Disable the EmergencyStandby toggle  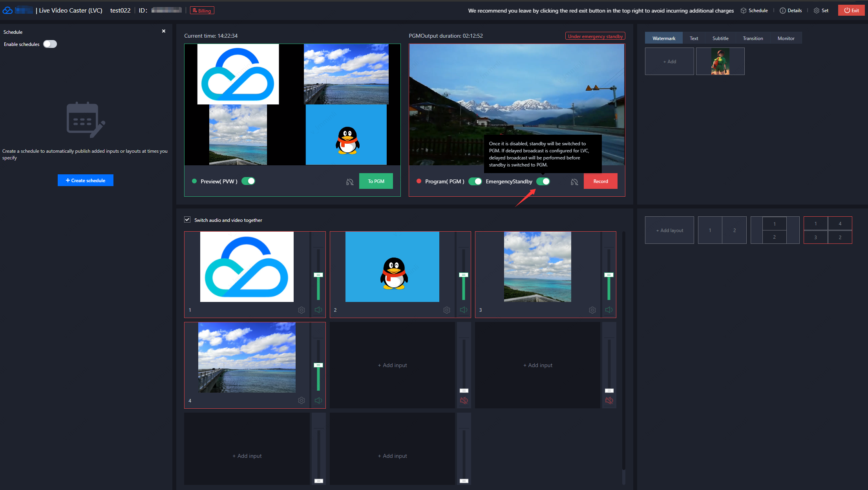point(543,181)
